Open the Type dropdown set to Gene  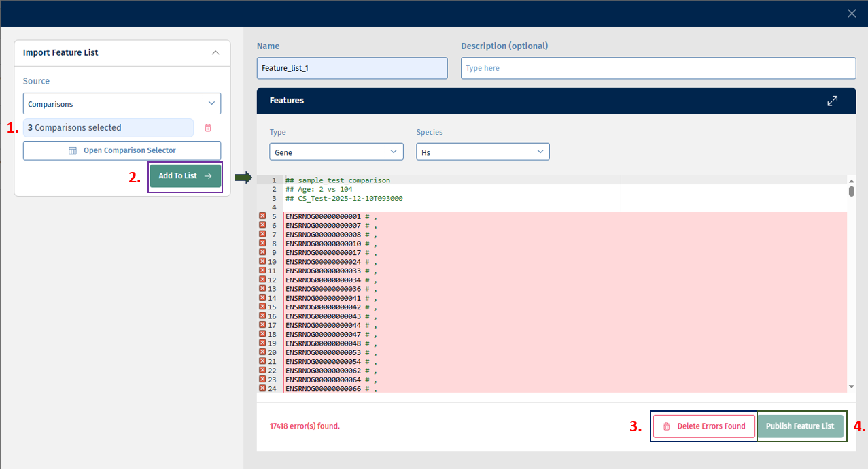pyautogui.click(x=336, y=152)
